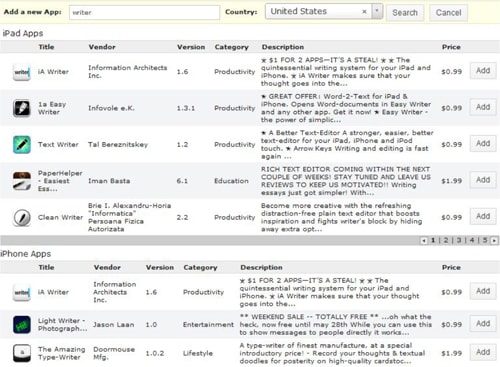Screen dimensions: 500x367
Task: Click vendor Tal Bereznitskey
Action: [x=118, y=144]
